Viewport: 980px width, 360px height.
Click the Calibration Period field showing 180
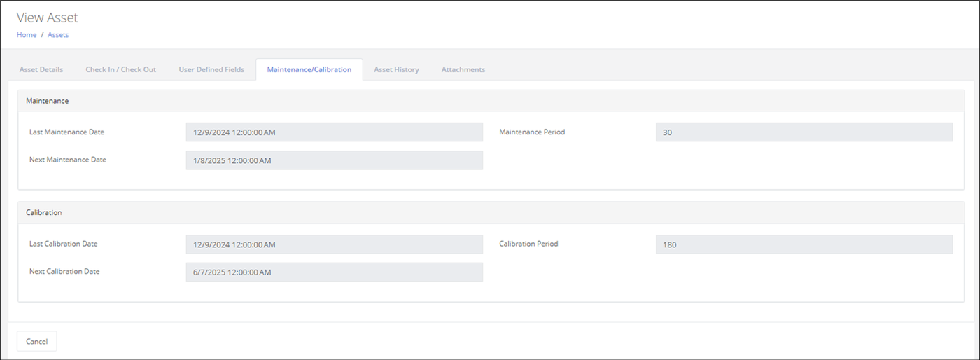[x=804, y=244]
